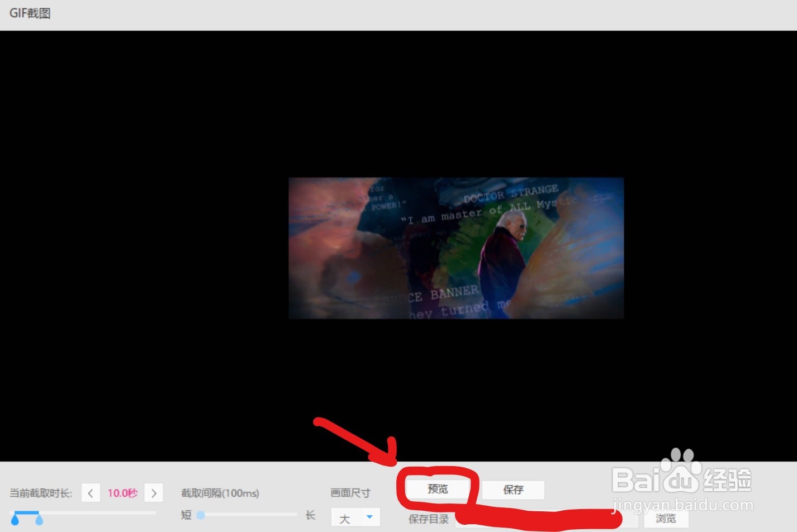This screenshot has width=797, height=532.
Task: Decrease capture duration with left arrow
Action: [x=91, y=493]
